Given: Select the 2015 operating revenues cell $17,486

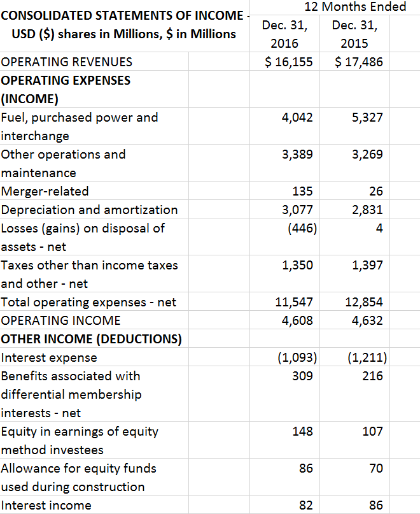Looking at the screenshot, I should coord(359,62).
